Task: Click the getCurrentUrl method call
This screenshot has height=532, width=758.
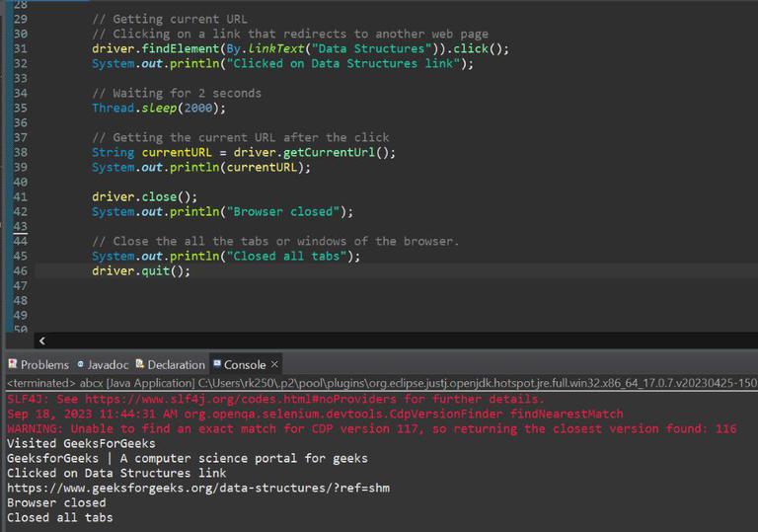Action: point(329,152)
